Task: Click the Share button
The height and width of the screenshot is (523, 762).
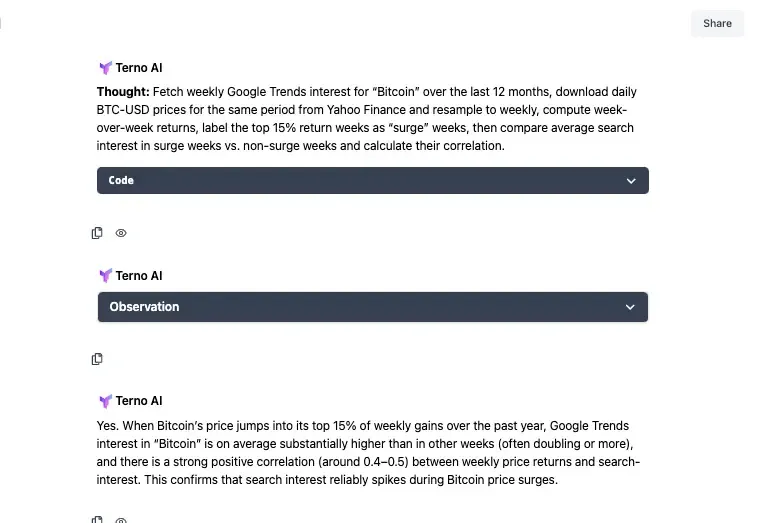Action: point(717,23)
